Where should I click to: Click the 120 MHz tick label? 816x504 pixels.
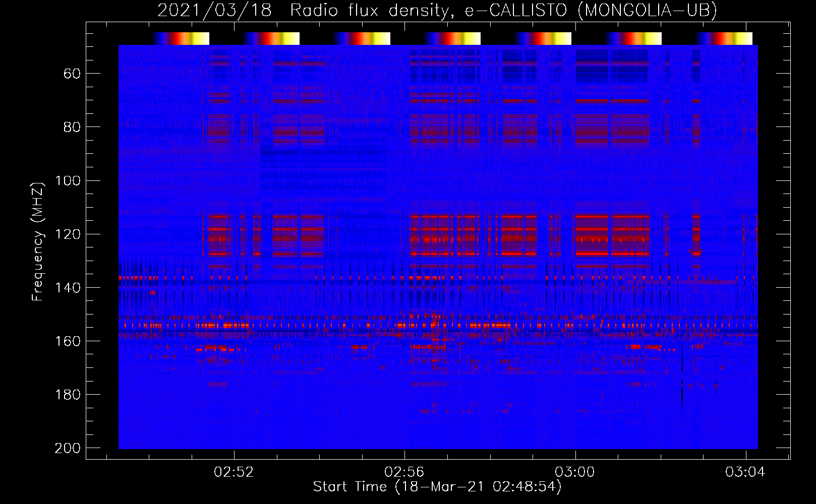(x=68, y=234)
